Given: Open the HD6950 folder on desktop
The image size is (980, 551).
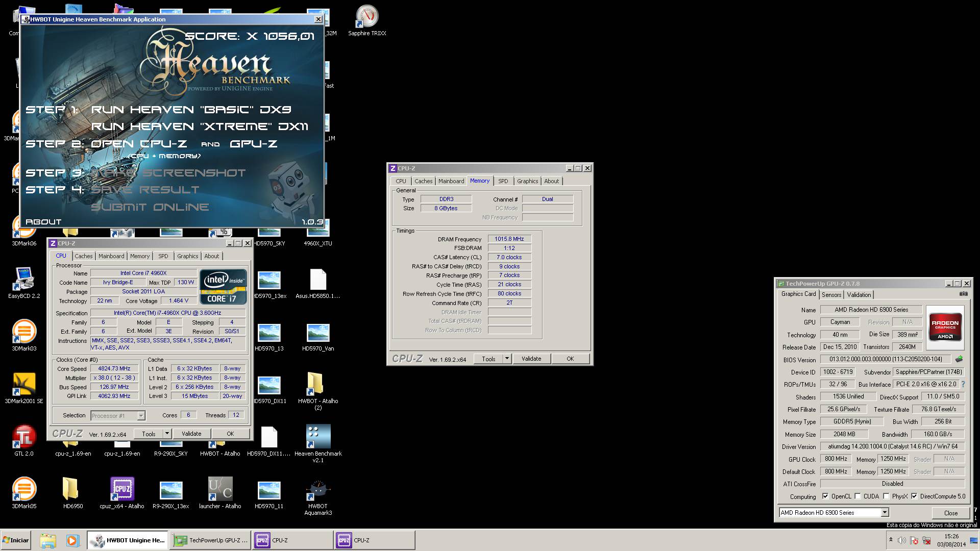Looking at the screenshot, I should [73, 493].
